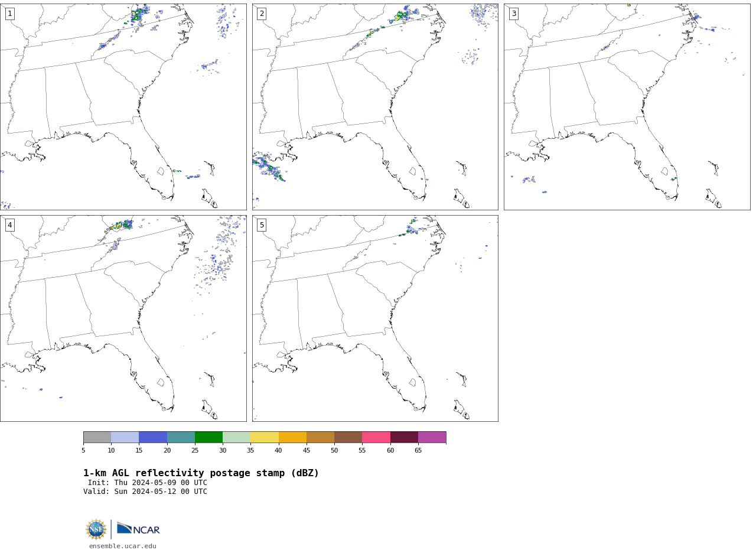
Task: Click the colorbar tick label '35'
Action: [250, 451]
